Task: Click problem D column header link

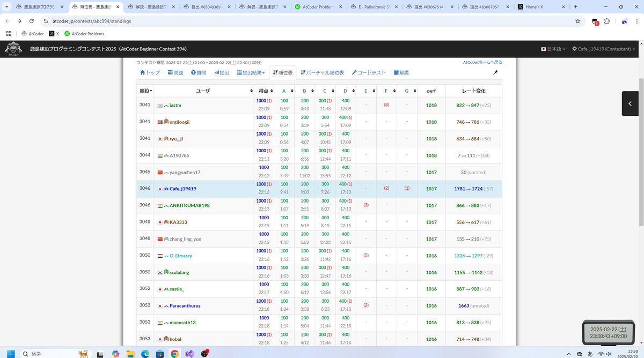Action: point(345,91)
